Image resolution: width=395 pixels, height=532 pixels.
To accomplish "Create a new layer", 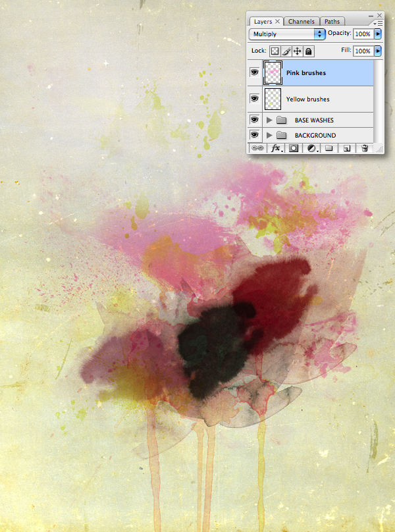I will 346,148.
